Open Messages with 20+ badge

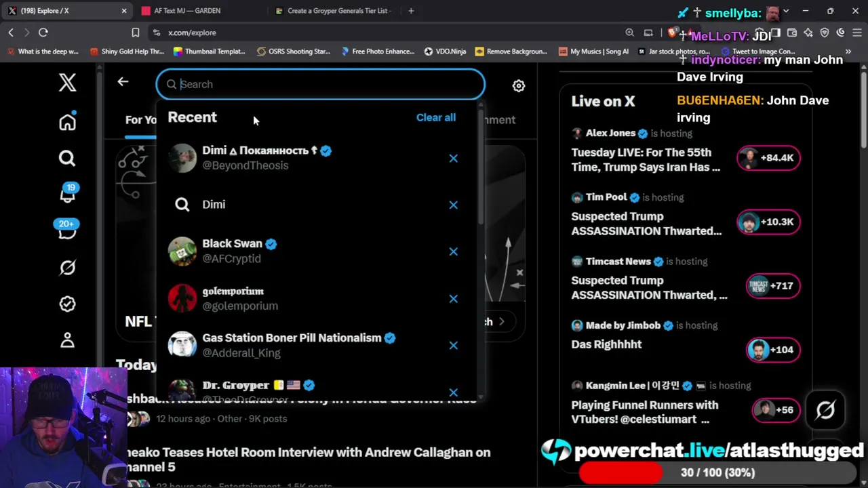pyautogui.click(x=67, y=230)
